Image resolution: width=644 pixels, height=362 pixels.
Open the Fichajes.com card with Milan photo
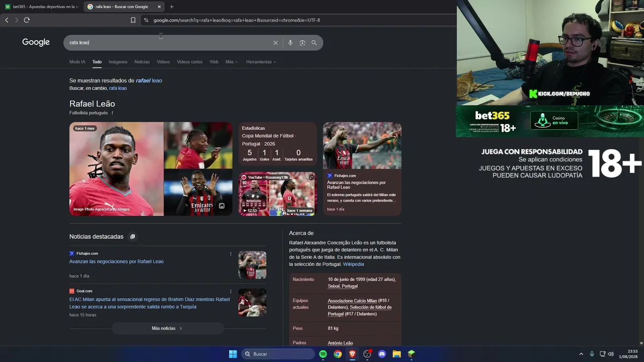(x=362, y=169)
